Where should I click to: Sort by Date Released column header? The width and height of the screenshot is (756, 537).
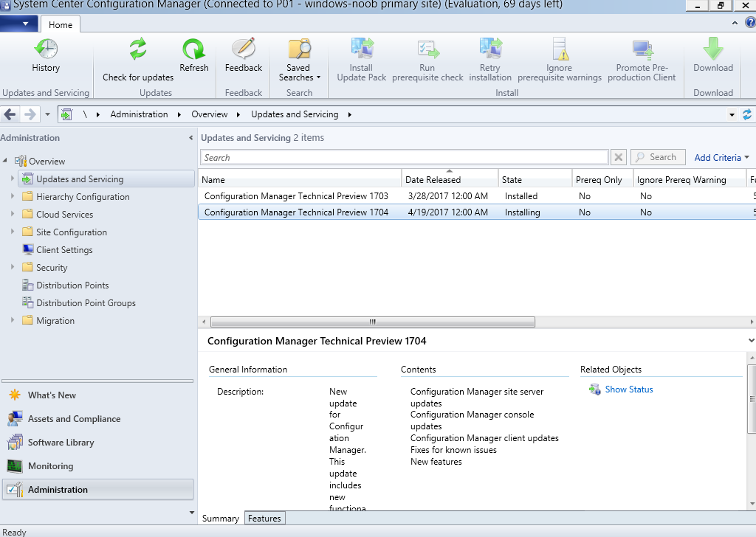(450, 179)
